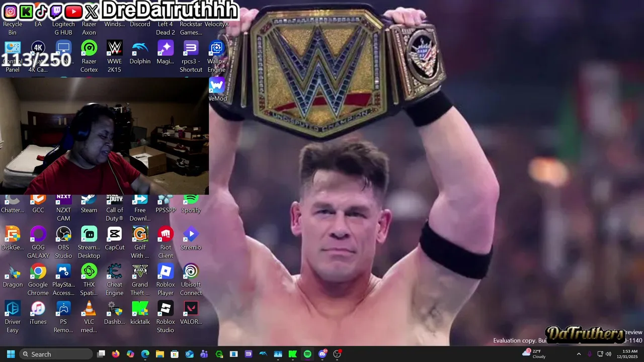
Task: Open the Razer Cortex desktop icon
Action: [x=89, y=48]
